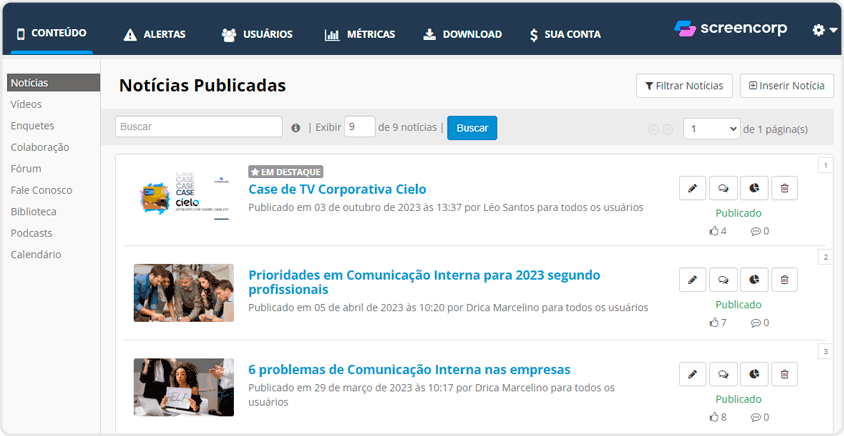Focus the Buscar search input field
This screenshot has height=436, width=844.
tap(199, 127)
